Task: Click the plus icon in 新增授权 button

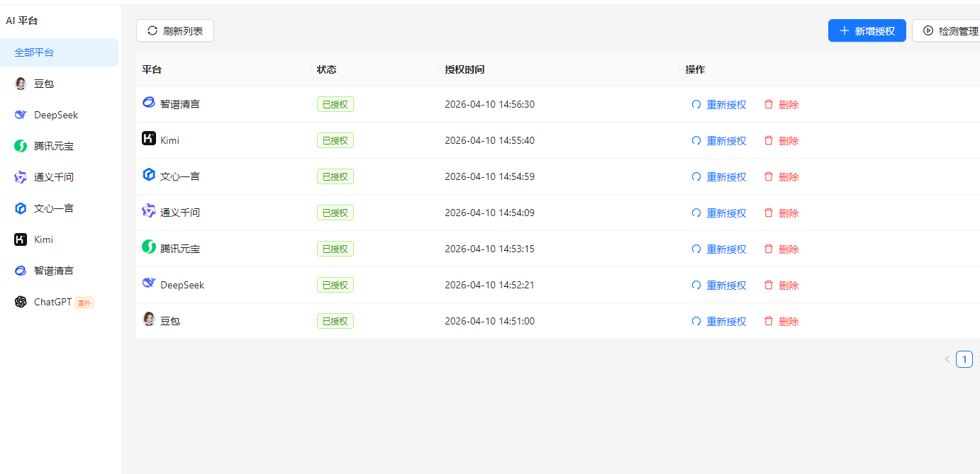Action: tap(845, 30)
